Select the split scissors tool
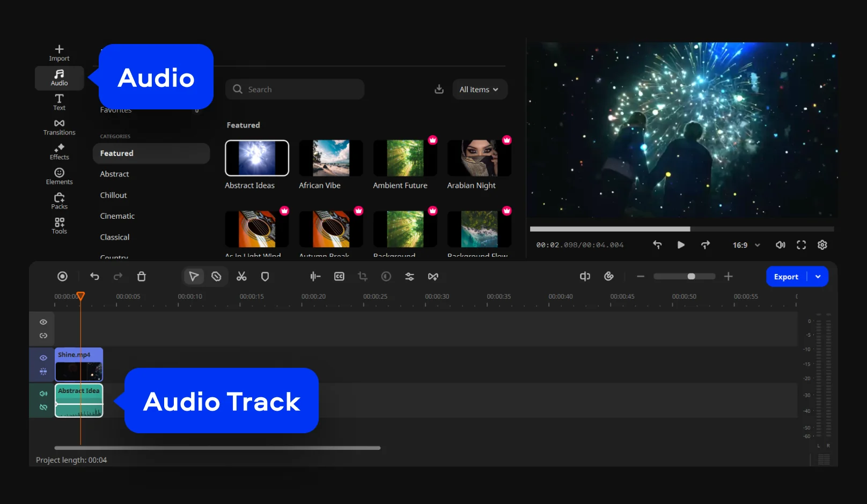 241,277
